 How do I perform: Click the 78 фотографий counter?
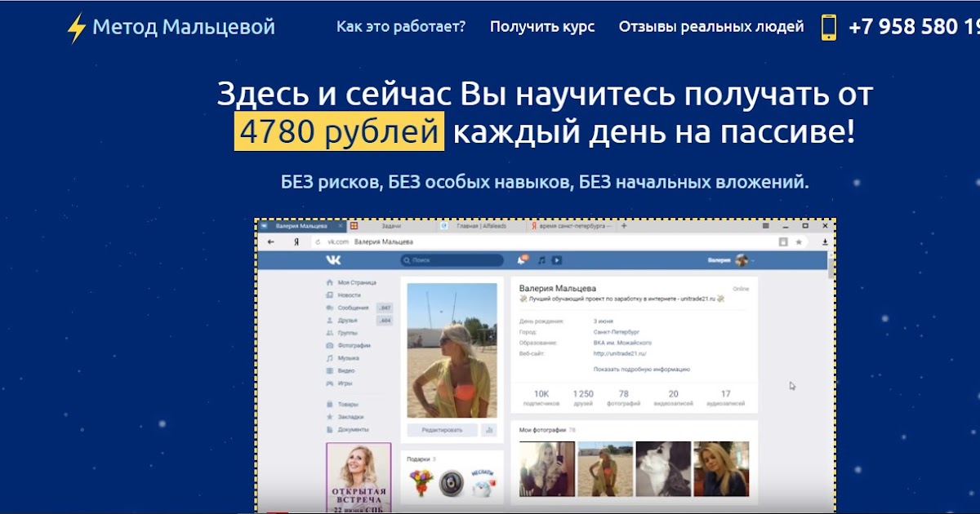pyautogui.click(x=624, y=397)
